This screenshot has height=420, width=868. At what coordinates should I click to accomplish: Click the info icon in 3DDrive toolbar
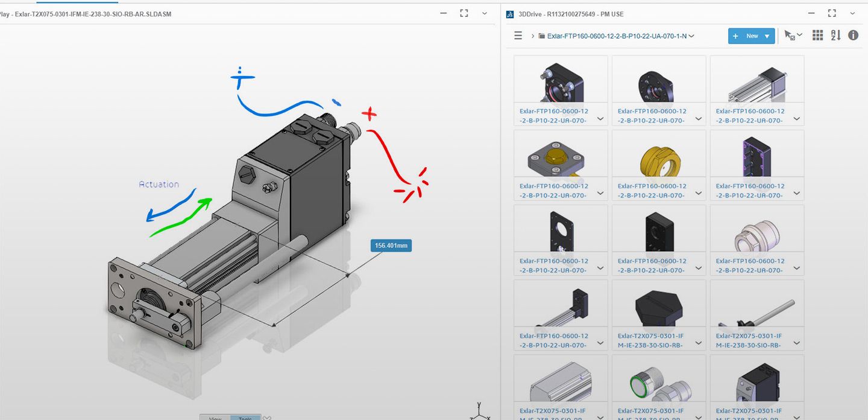click(853, 36)
